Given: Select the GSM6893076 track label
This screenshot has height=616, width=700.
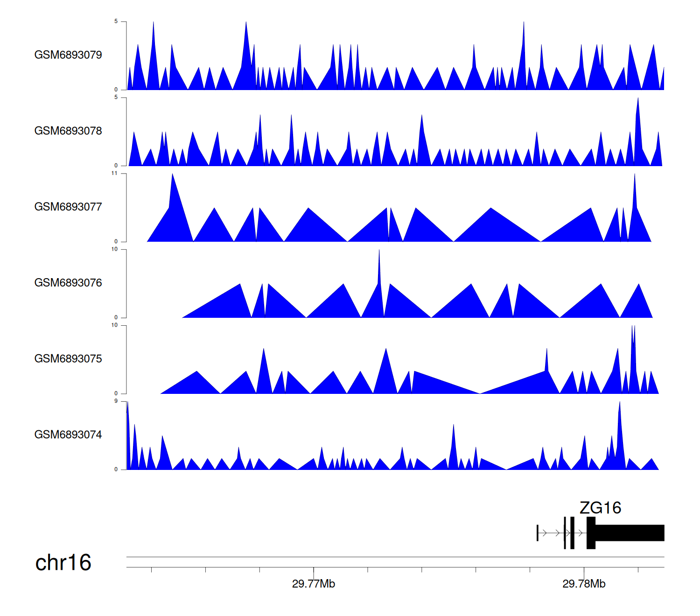Looking at the screenshot, I should [x=68, y=283].
